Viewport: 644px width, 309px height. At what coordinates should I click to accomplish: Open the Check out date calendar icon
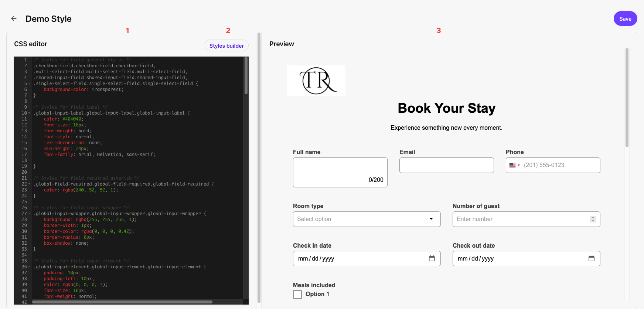tap(591, 258)
